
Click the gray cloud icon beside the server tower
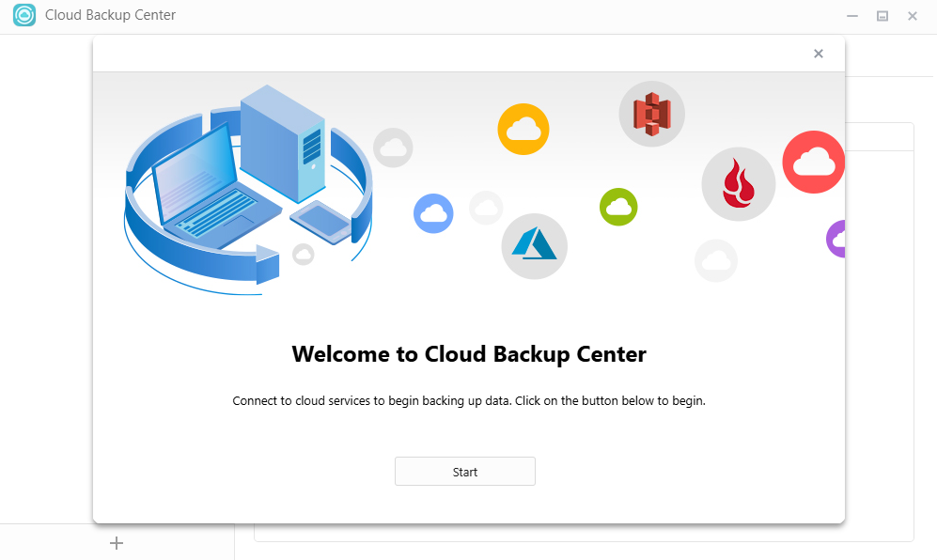coord(393,148)
